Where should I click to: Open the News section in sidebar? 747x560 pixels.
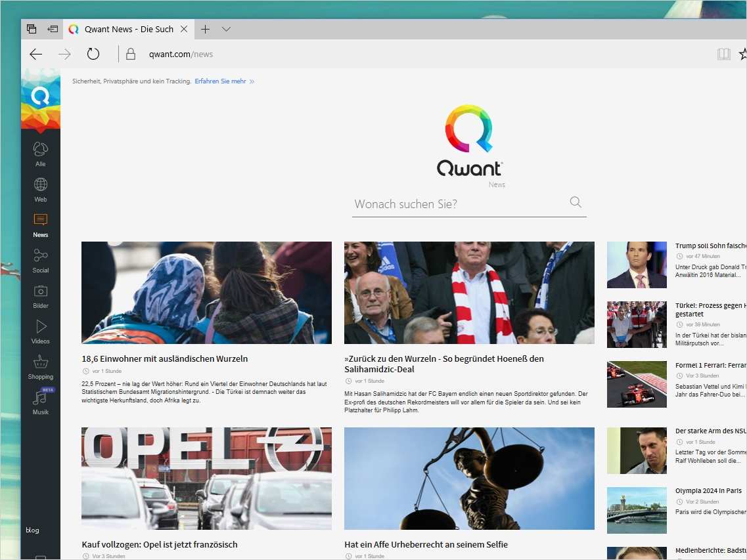click(x=41, y=225)
